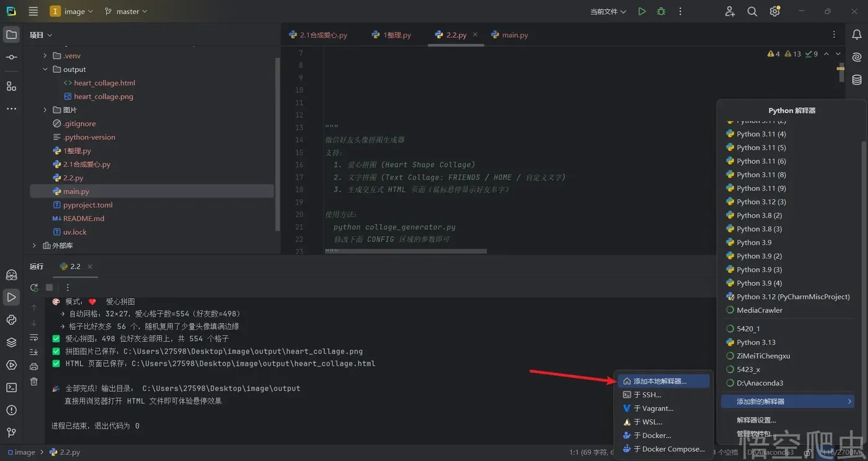Open the 当前文件 run configuration dropdown

click(608, 11)
